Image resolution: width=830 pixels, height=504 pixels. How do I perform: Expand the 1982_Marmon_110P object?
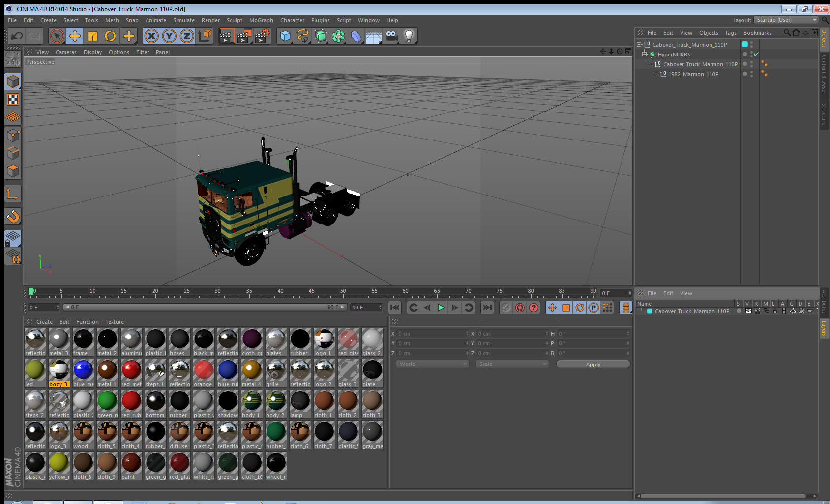(655, 74)
